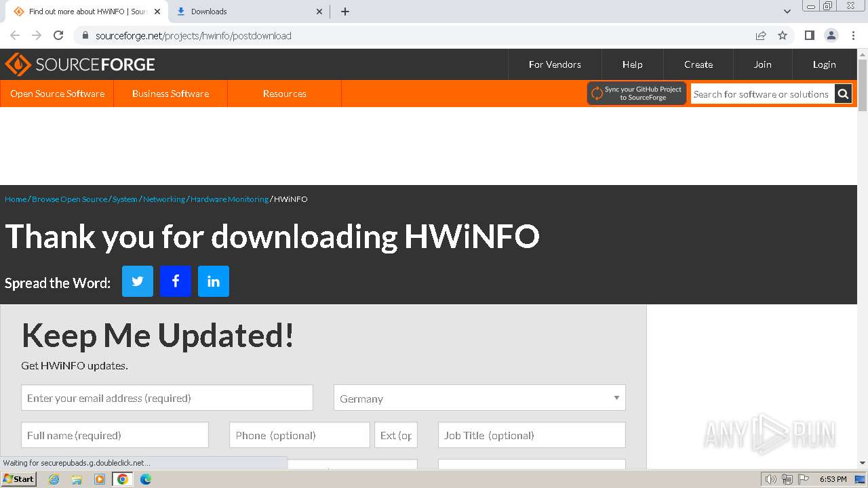Click For Vendors in header
868x488 pixels.
click(x=555, y=64)
